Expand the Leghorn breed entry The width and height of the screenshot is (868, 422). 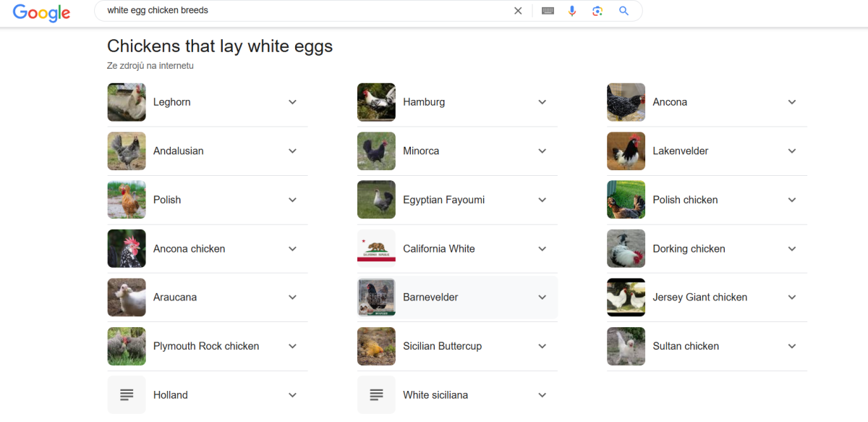coord(292,102)
